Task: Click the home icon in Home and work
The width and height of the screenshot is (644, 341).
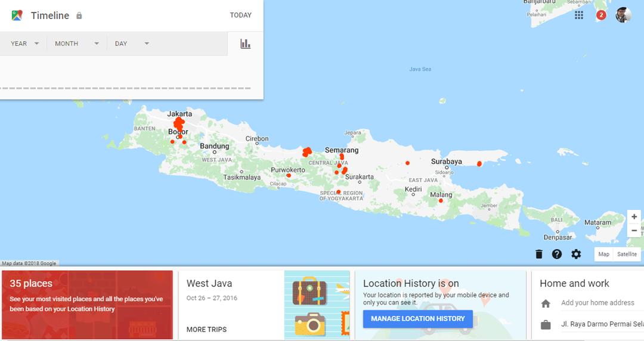Action: (546, 303)
